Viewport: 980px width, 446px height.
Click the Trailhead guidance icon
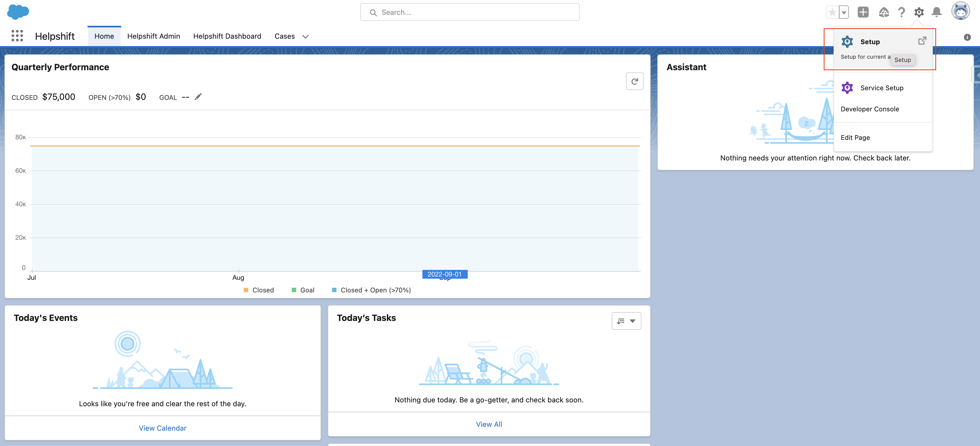pyautogui.click(x=883, y=13)
